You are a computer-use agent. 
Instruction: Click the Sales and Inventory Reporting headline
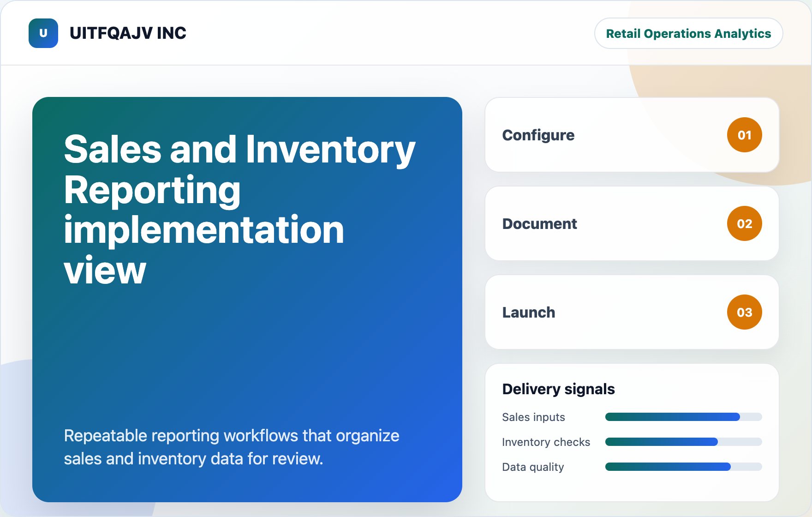(239, 210)
